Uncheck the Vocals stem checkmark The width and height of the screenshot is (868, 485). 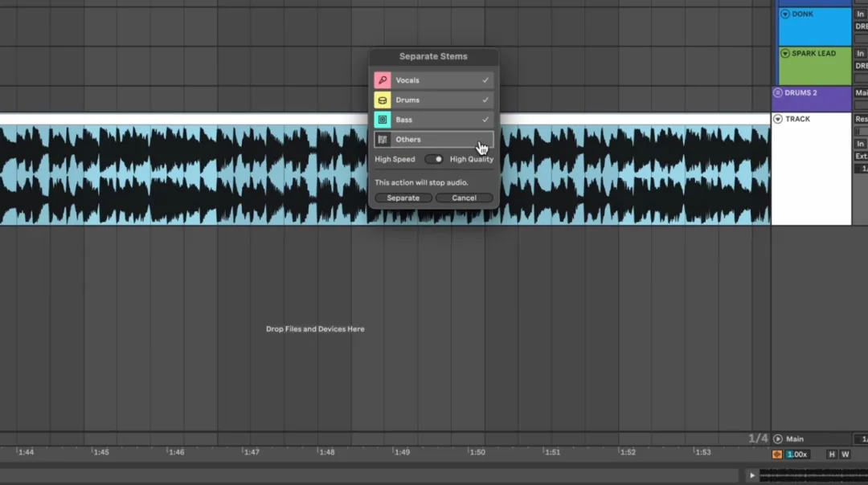485,80
